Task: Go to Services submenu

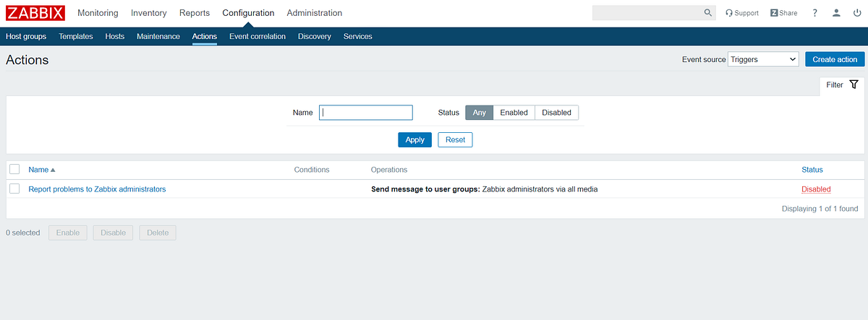Action: 358,36
